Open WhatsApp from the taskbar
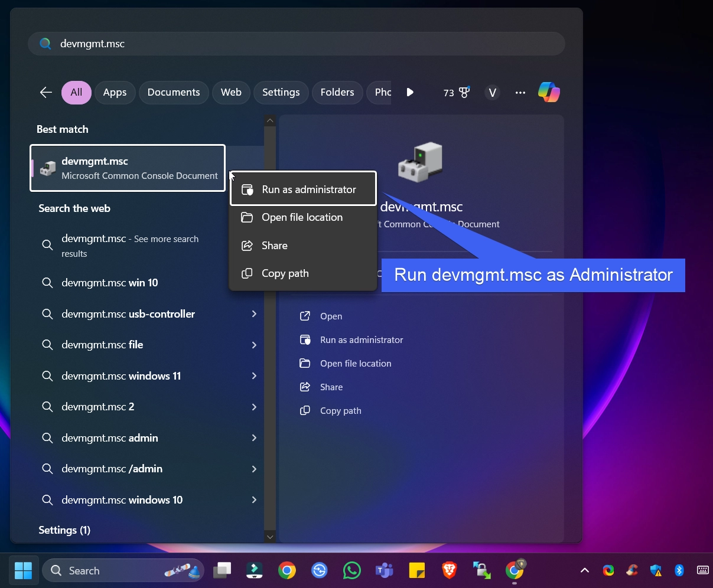The width and height of the screenshot is (713, 588). click(x=352, y=570)
